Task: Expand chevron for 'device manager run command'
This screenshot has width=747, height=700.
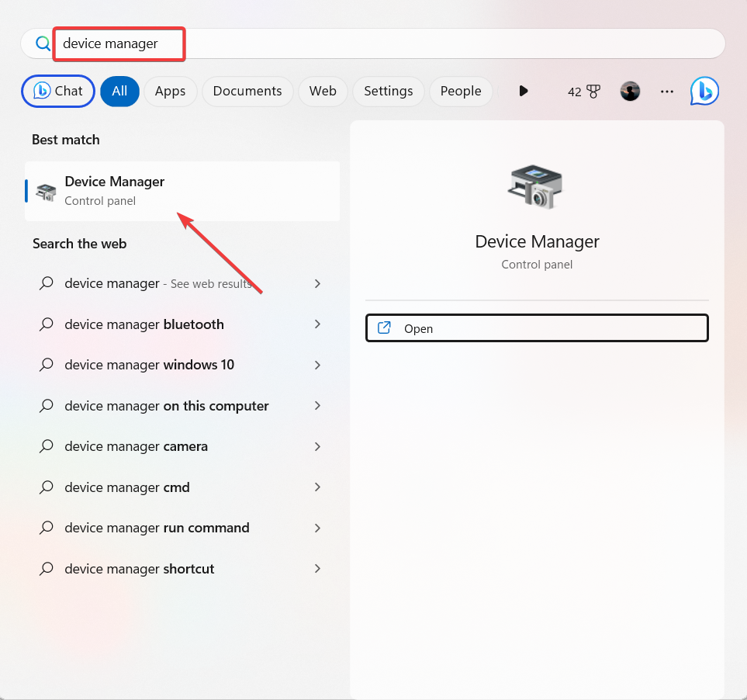Action: (318, 528)
